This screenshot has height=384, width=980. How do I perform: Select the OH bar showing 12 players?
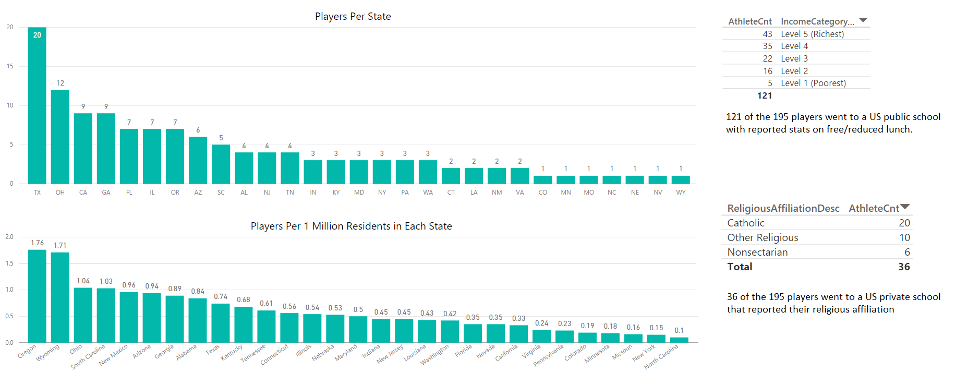(x=60, y=137)
